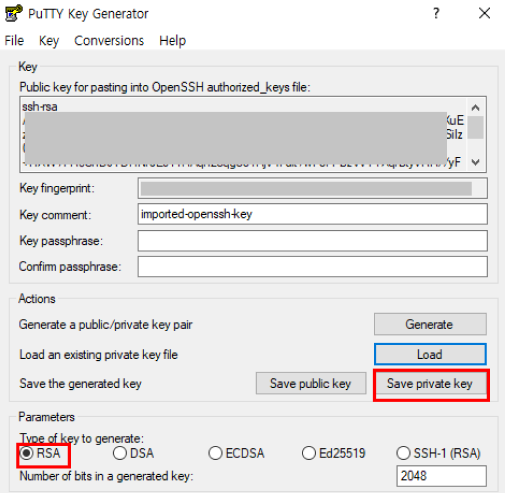Click the Key passphrase field
505x493 pixels.
(x=313, y=240)
